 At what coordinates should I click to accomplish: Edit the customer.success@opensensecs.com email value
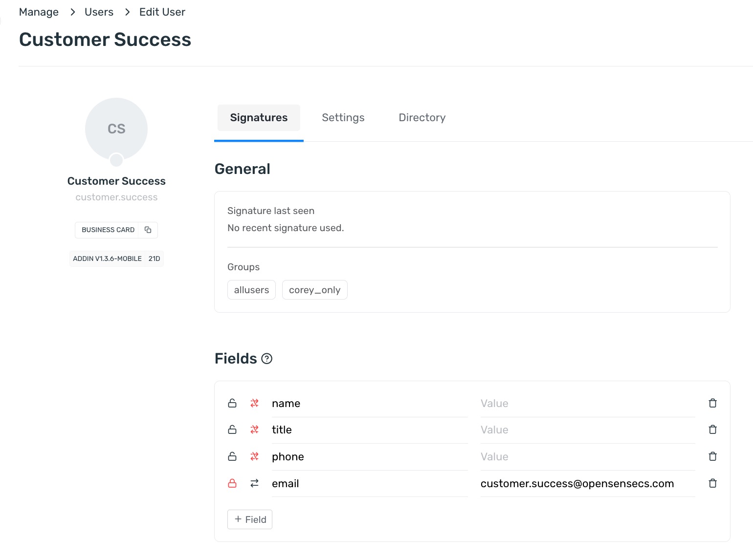[588, 484]
